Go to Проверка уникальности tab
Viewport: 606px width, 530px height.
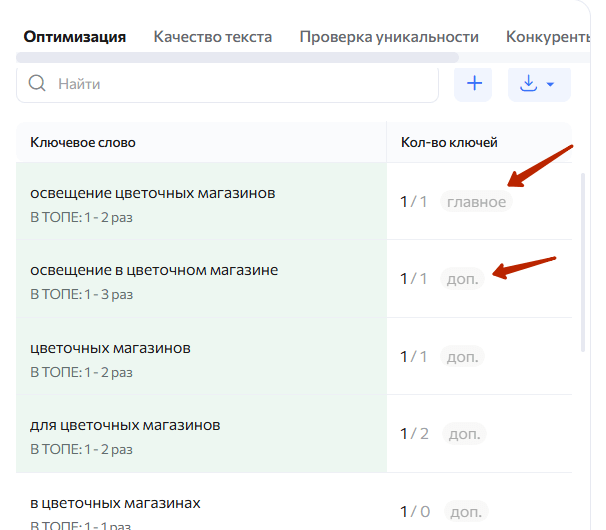389,37
